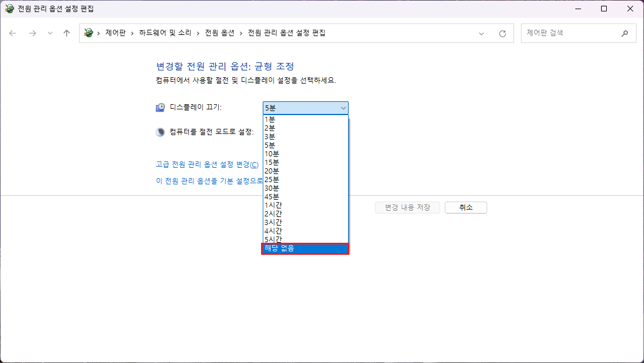Click the display clock icon beside 디스플레이 끄기
This screenshot has height=363, width=644.
coord(159,107)
